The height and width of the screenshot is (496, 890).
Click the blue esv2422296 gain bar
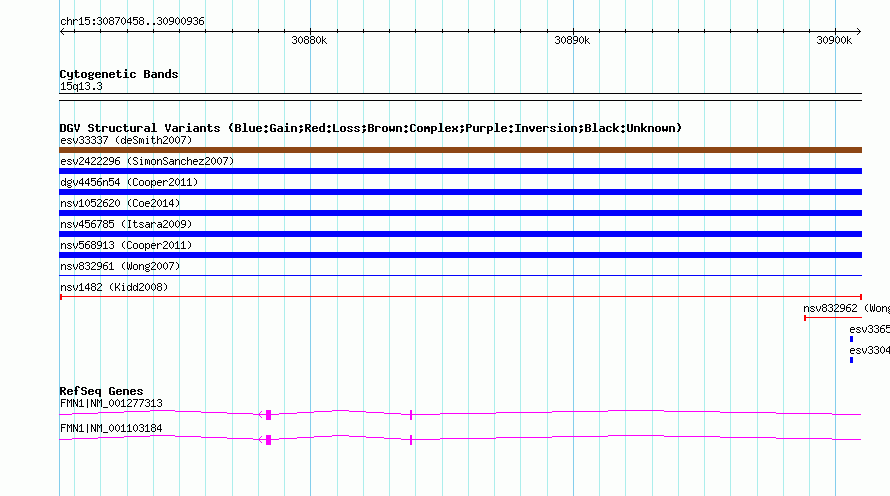point(460,171)
